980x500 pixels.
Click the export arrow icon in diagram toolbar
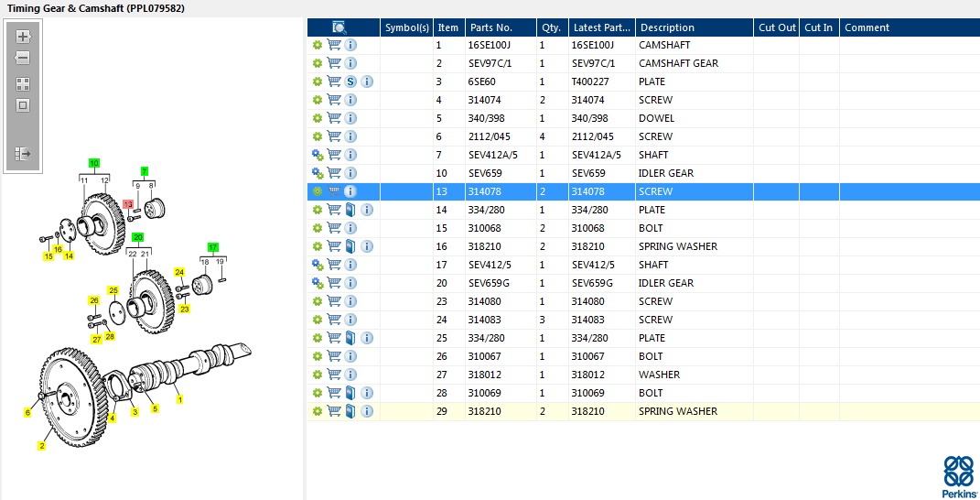pyautogui.click(x=23, y=153)
